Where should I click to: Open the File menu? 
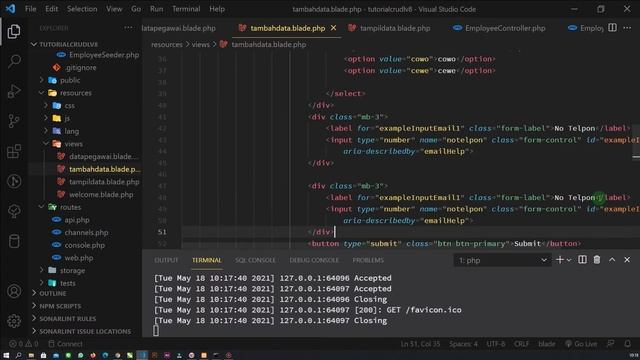[x=31, y=9]
